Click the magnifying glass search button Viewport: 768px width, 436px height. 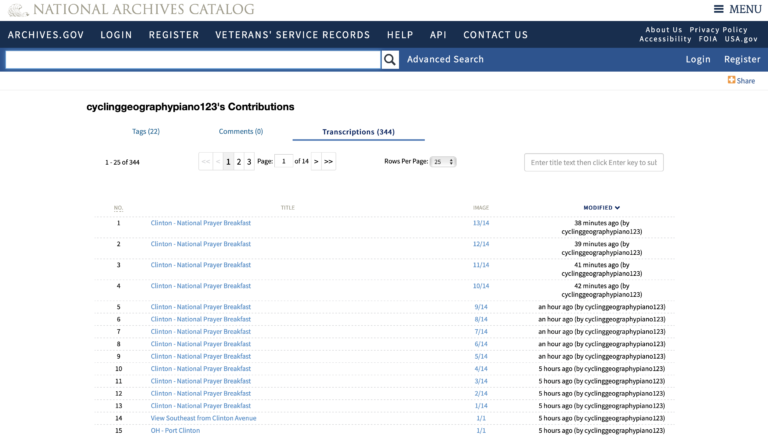[390, 60]
